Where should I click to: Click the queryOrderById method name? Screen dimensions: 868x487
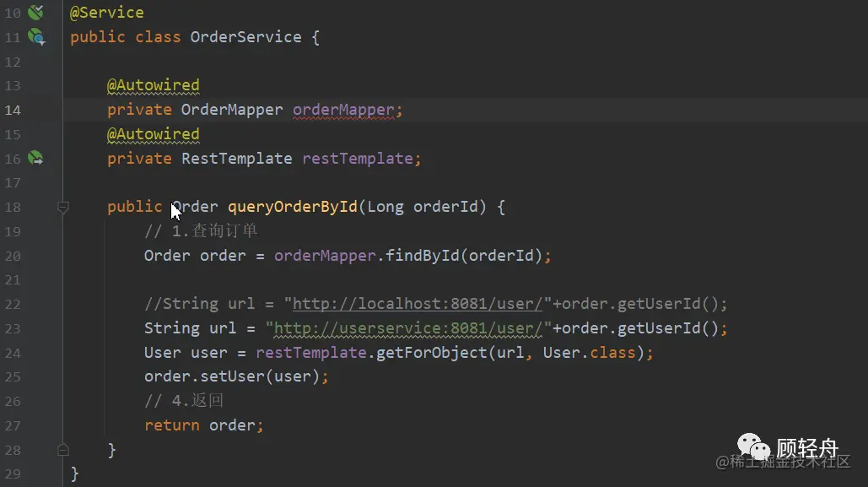293,207
